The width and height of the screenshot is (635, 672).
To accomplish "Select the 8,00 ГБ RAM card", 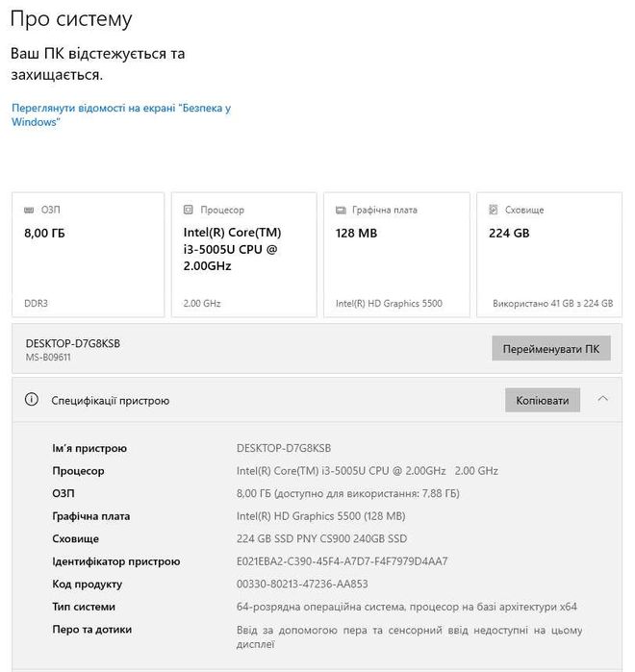I will point(88,255).
